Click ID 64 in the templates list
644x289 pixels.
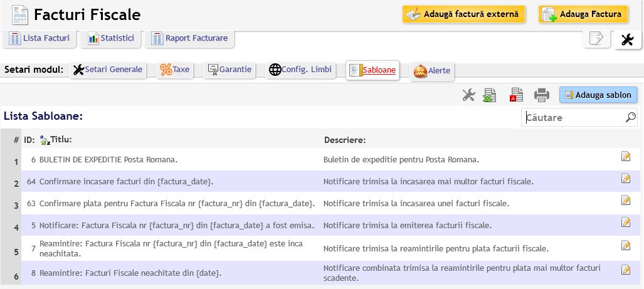point(31,181)
